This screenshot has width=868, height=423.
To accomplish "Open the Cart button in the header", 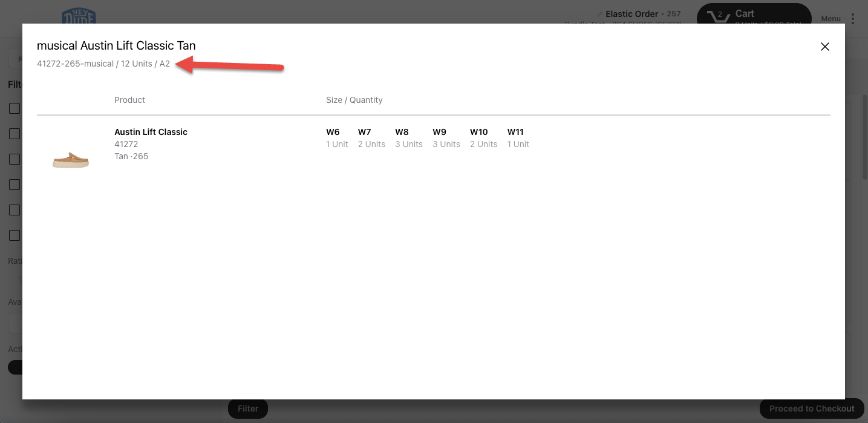I will (x=754, y=15).
